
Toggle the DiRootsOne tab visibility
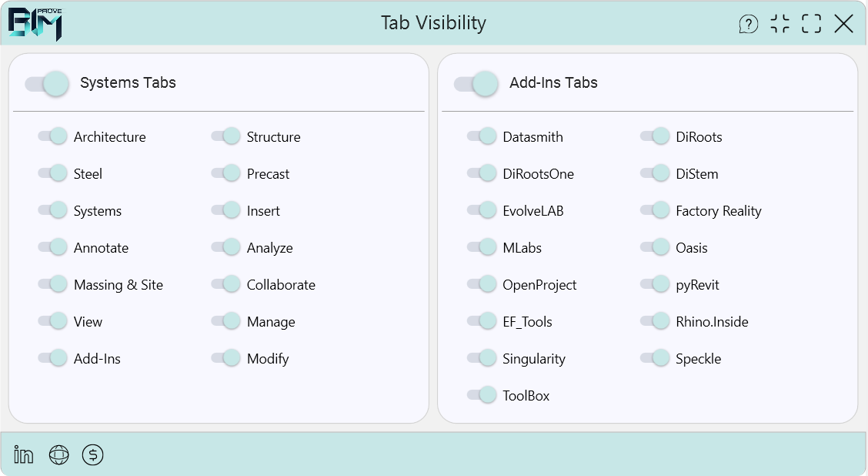(482, 173)
